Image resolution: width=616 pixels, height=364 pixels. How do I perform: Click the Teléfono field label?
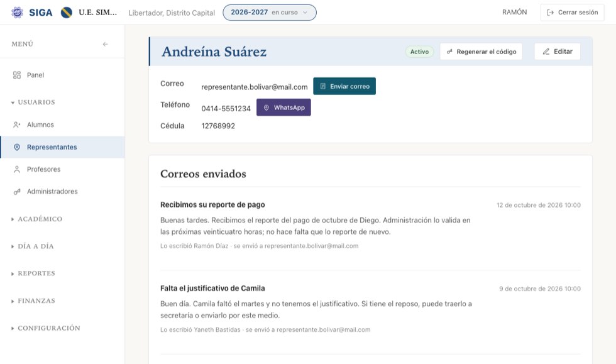(175, 104)
